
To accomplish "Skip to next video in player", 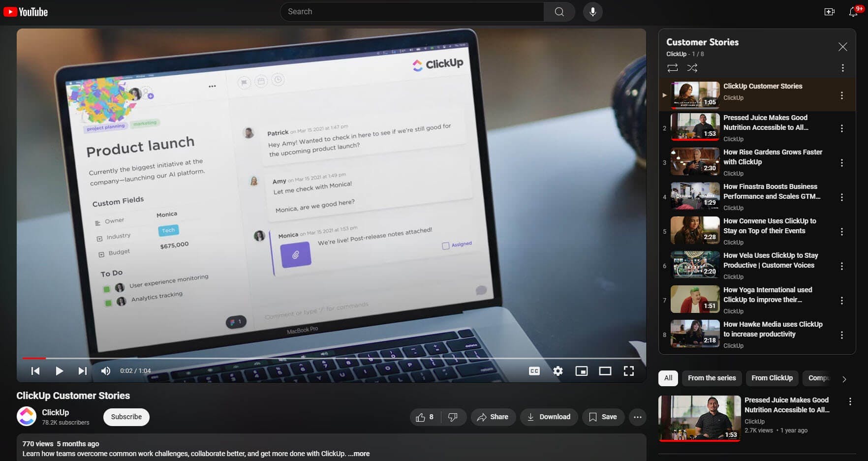I will pyautogui.click(x=82, y=371).
